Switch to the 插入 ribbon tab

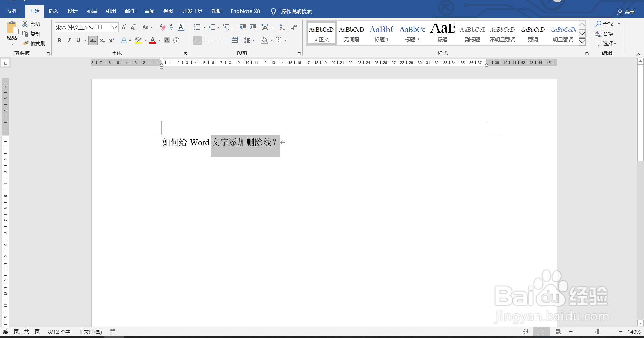coord(53,11)
